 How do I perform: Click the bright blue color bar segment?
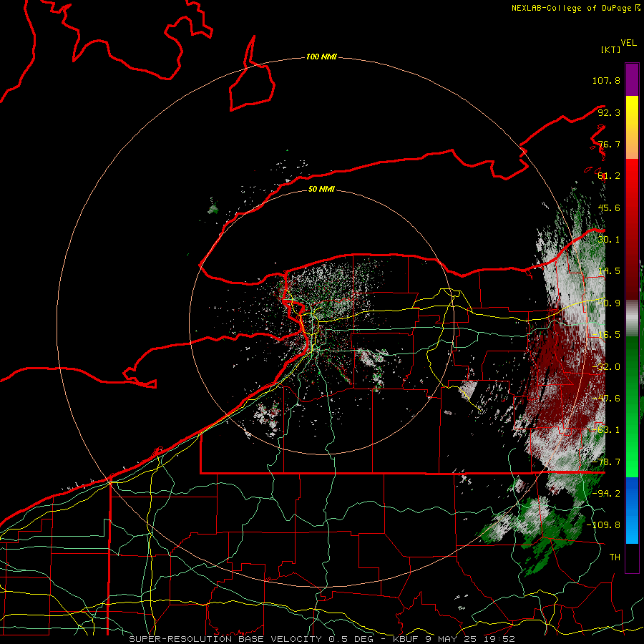pyautogui.click(x=632, y=510)
